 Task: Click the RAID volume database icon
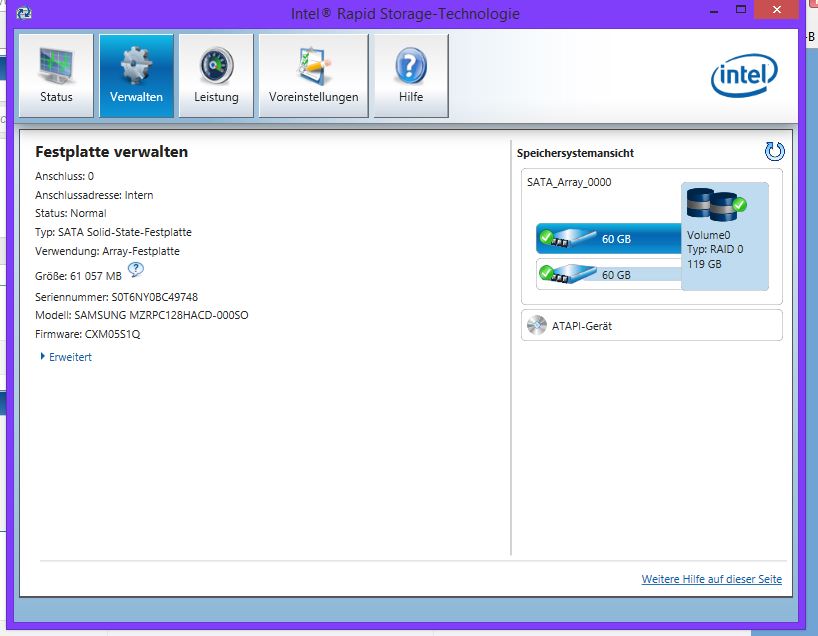click(x=716, y=205)
